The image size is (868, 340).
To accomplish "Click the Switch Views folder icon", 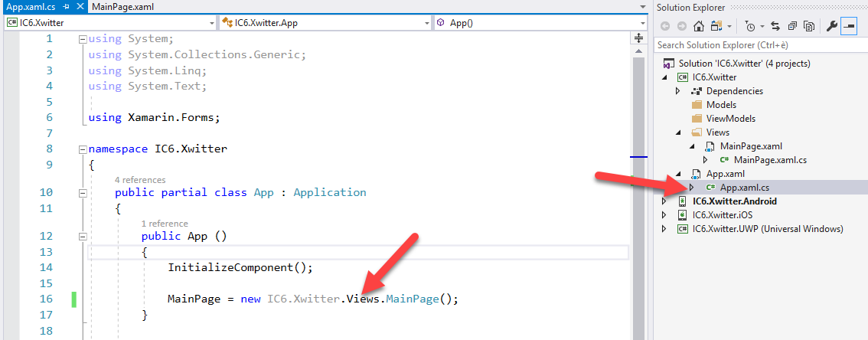I will point(717,27).
